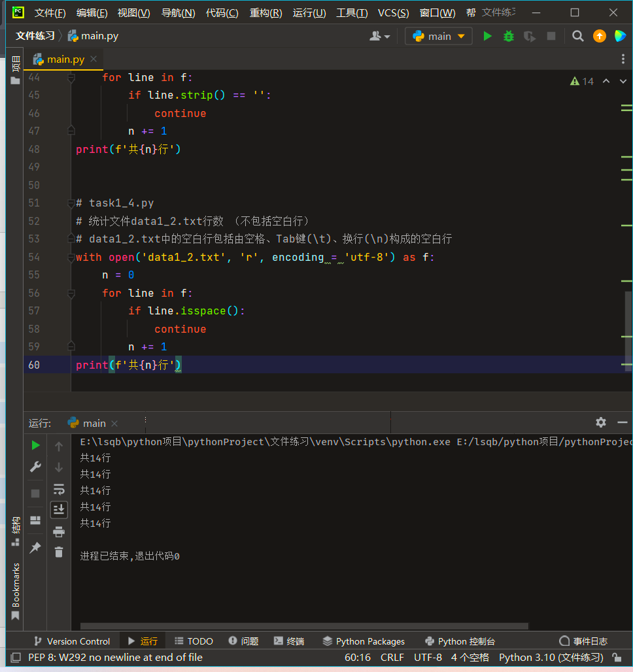Click the stop button in top toolbar
The image size is (633, 672).
[x=551, y=36]
